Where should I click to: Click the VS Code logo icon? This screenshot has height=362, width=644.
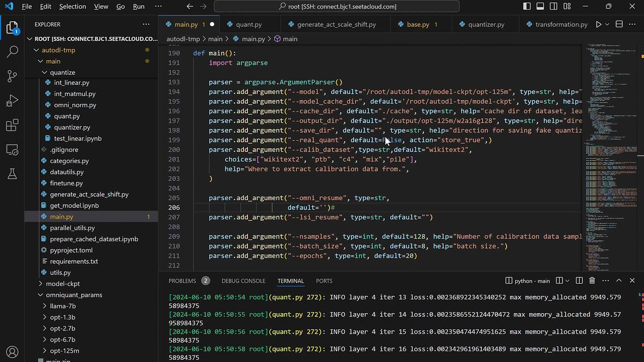(x=10, y=6)
